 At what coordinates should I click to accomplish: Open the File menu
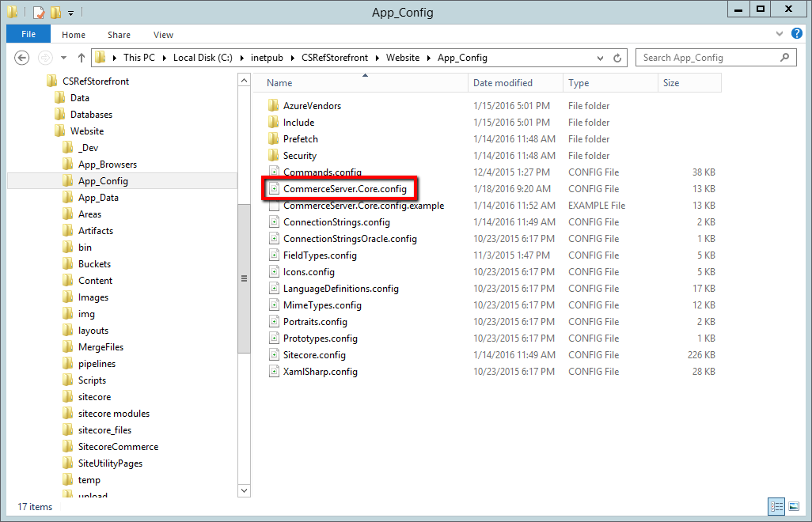[x=28, y=35]
